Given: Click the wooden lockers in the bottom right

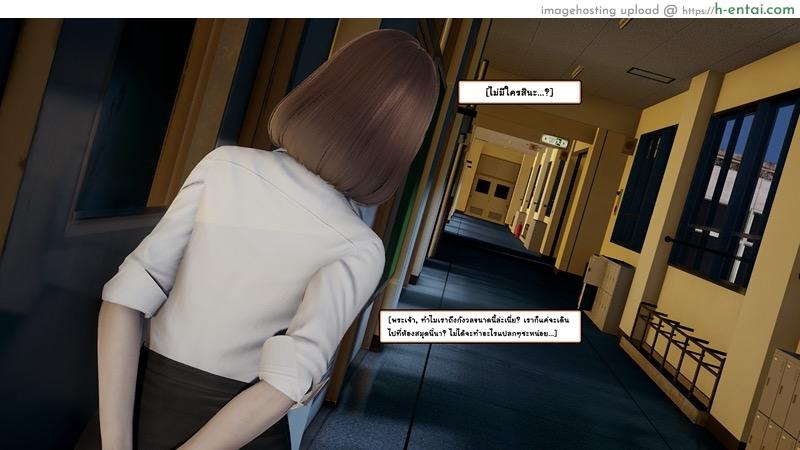Looking at the screenshot, I should [x=775, y=405].
